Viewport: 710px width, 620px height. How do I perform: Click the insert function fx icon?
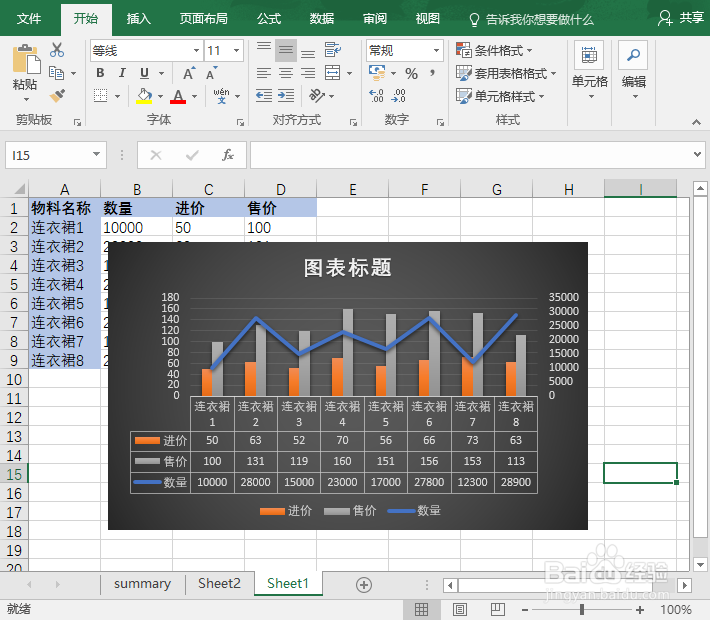[x=228, y=155]
